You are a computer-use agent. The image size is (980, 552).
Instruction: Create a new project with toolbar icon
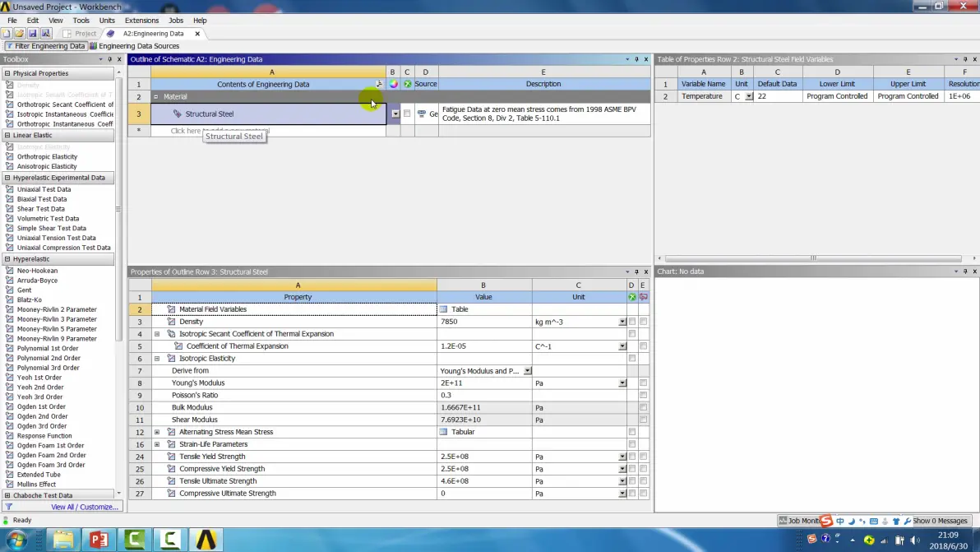point(7,34)
